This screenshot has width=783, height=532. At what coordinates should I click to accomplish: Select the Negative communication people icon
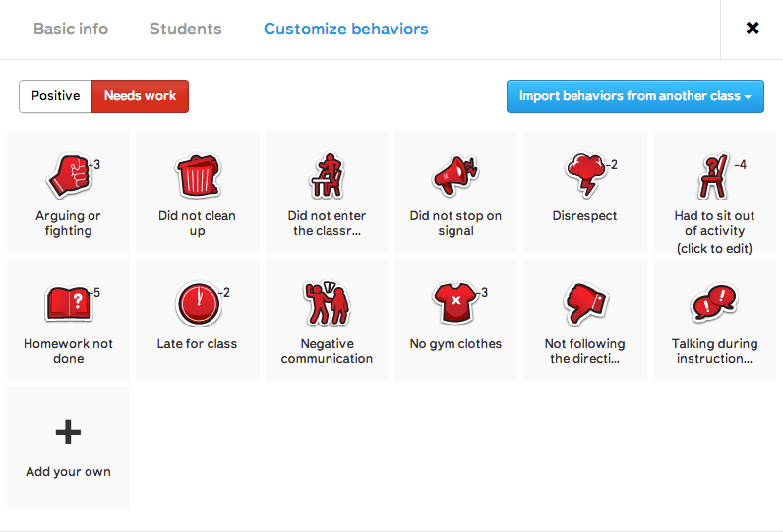(327, 305)
